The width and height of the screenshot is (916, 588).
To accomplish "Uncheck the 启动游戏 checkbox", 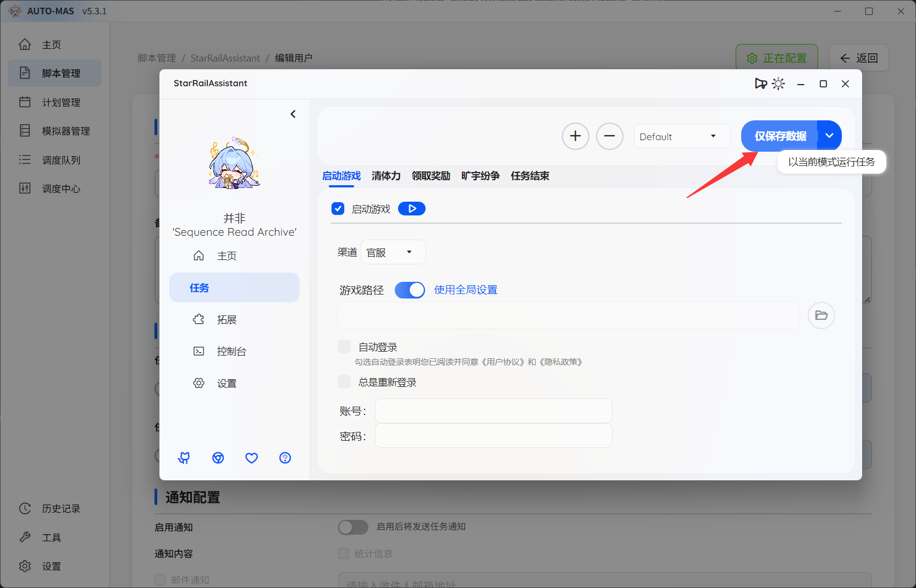I will point(338,209).
